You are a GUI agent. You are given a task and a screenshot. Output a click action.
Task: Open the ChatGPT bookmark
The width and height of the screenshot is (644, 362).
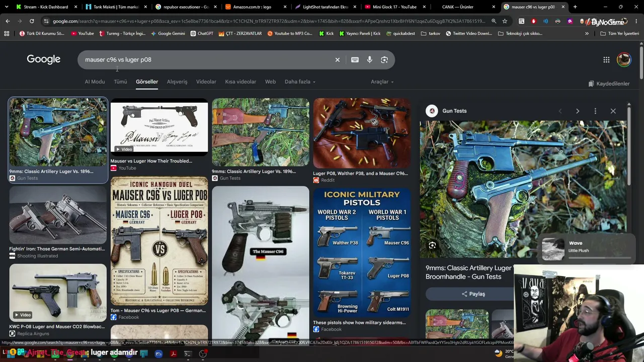point(202,33)
